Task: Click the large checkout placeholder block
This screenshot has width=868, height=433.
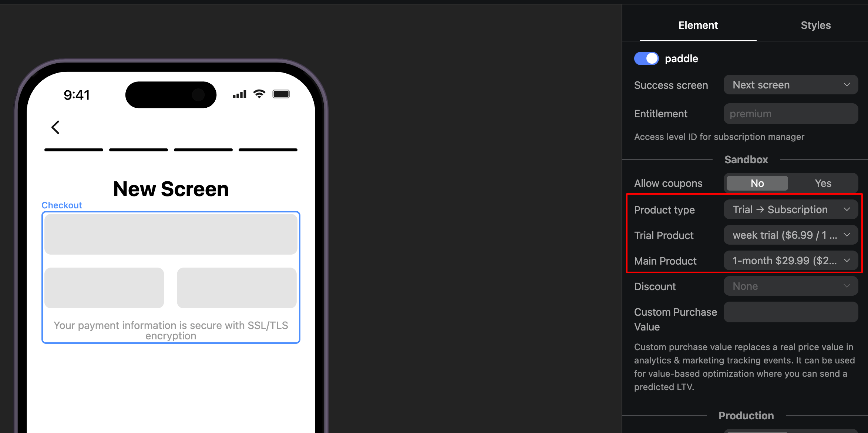Action: 171,234
